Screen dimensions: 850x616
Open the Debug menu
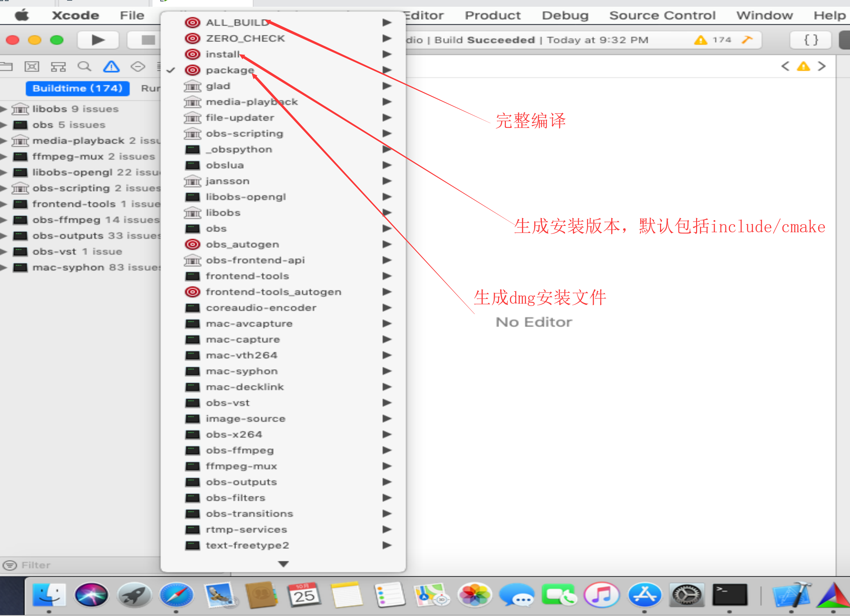click(565, 15)
